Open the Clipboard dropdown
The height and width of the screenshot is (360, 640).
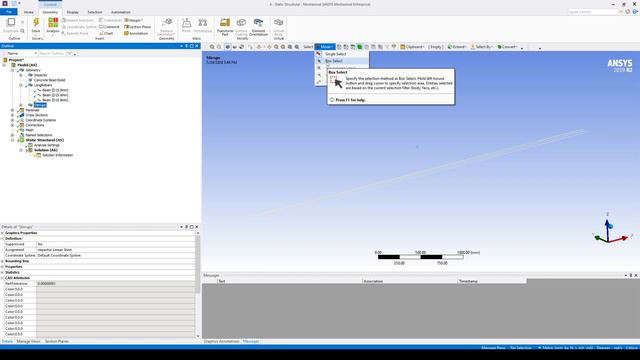[x=412, y=47]
